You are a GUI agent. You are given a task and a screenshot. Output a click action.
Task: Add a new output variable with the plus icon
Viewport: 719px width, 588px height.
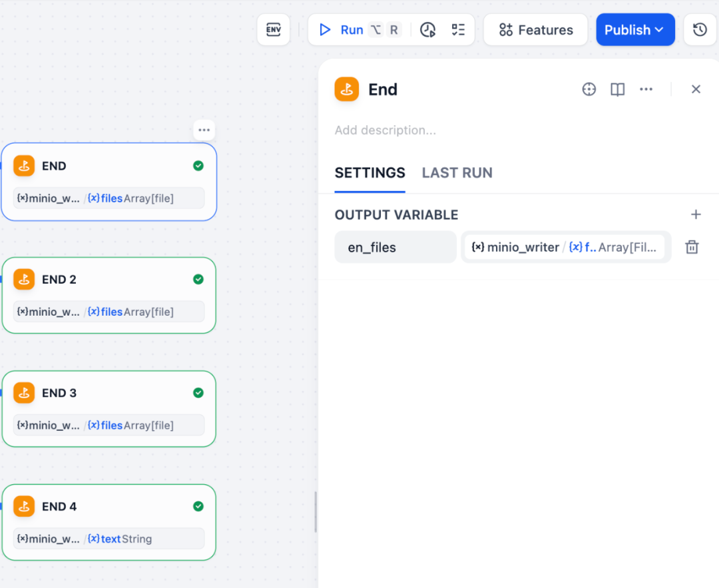pos(696,214)
